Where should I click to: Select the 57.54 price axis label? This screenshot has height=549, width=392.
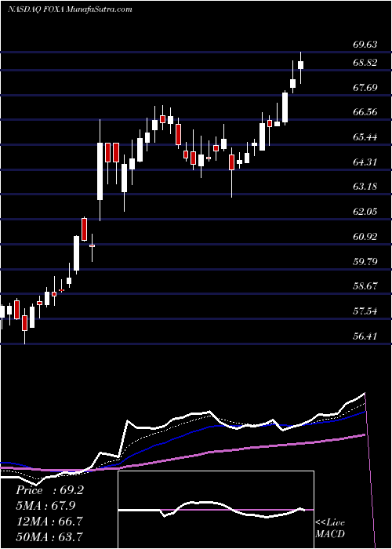(x=365, y=311)
